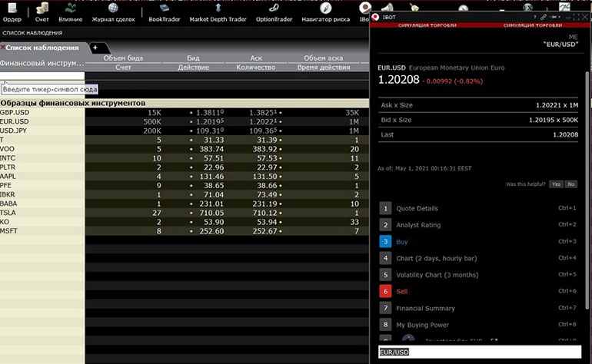Screen dimensions: 592x364
Task: Click the ticker symbol input field
Action: click(42, 76)
